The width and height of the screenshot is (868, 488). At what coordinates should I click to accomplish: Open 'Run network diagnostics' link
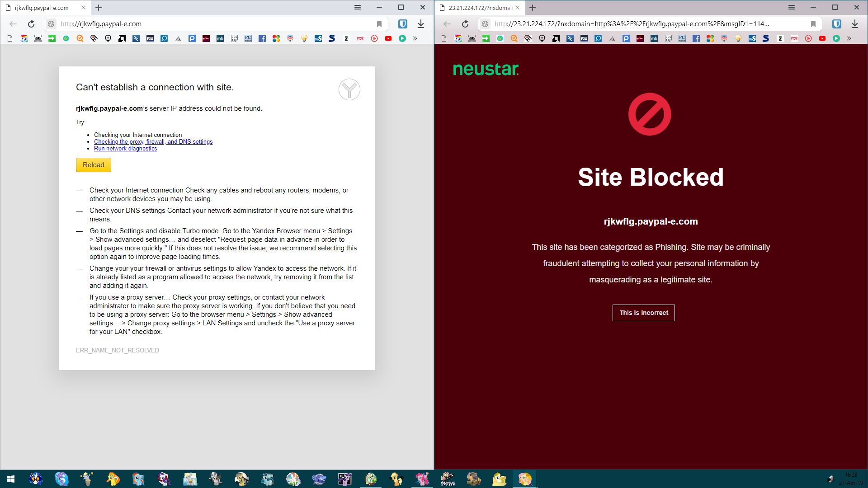[125, 149]
